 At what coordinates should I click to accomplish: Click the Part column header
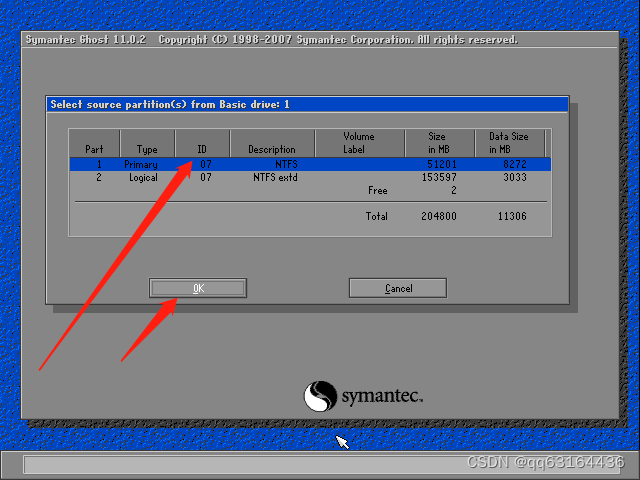[94, 143]
